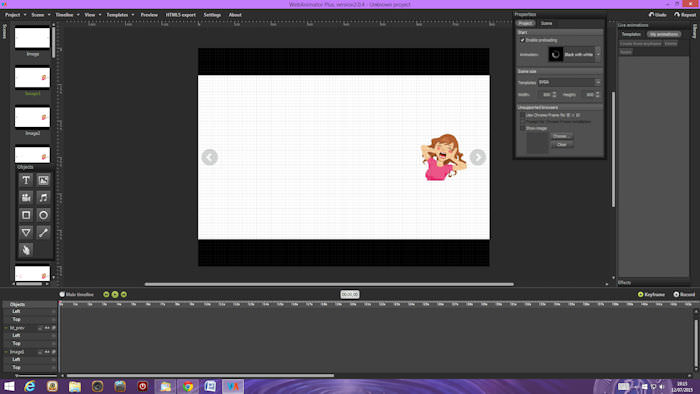Image resolution: width=700 pixels, height=394 pixels.
Task: Click the Clear image button
Action: coord(562,145)
